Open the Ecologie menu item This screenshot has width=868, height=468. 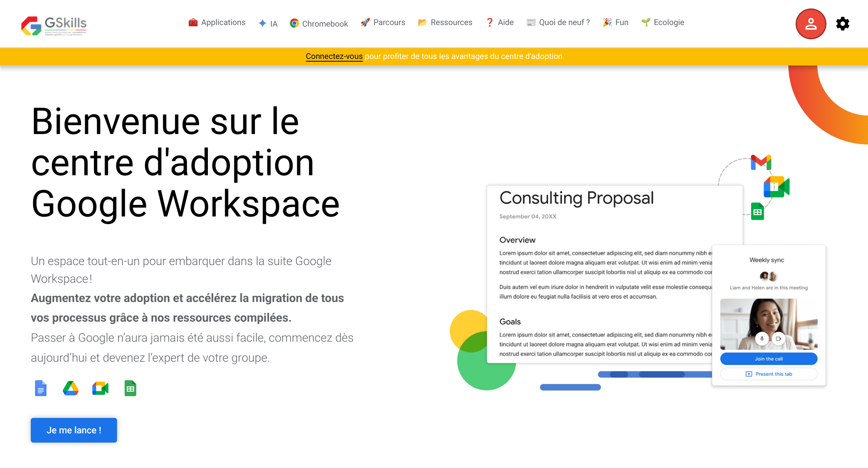pos(663,22)
